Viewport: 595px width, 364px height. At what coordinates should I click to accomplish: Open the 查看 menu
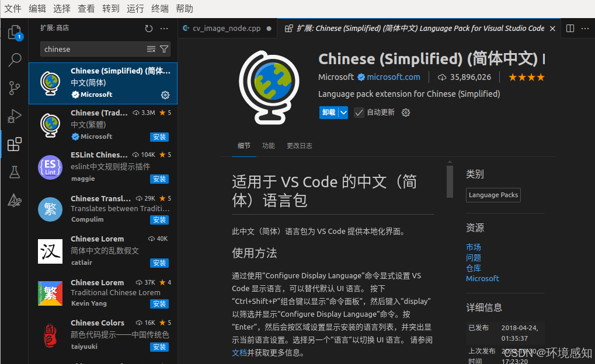point(86,9)
